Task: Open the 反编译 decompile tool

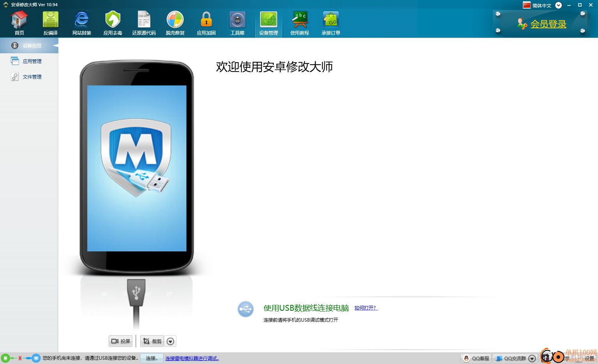Action: click(51, 23)
